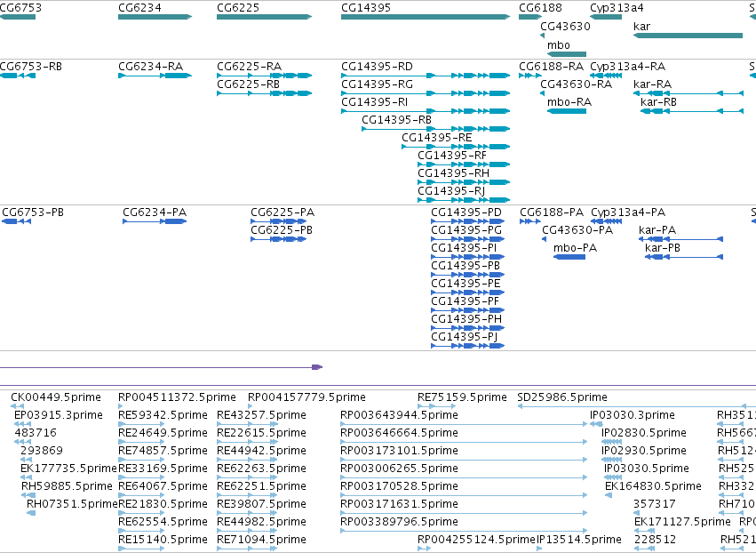Click transcript CG43630-RA label
The width and height of the screenshot is (756, 553).
(x=577, y=84)
